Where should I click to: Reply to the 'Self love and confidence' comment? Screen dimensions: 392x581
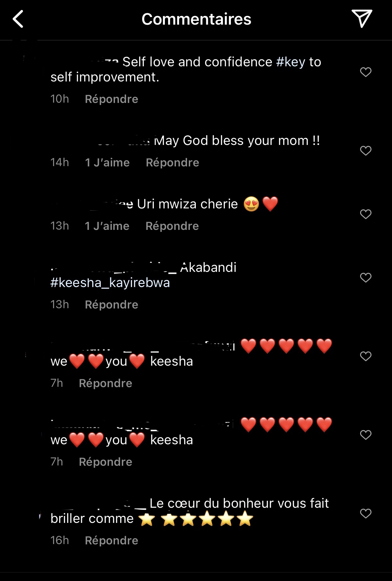pyautogui.click(x=112, y=99)
